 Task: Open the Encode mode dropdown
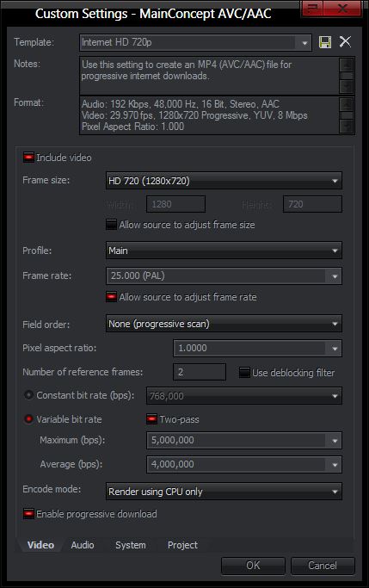point(224,492)
